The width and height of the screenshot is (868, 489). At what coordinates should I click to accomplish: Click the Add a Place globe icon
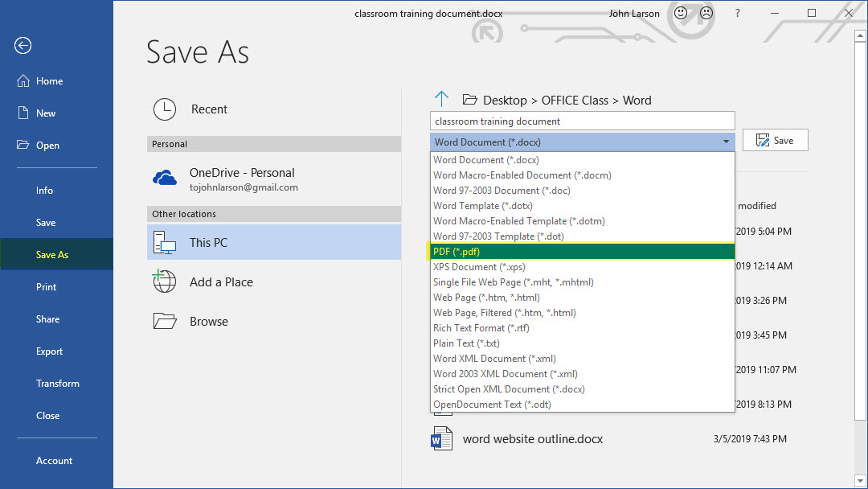(x=165, y=282)
